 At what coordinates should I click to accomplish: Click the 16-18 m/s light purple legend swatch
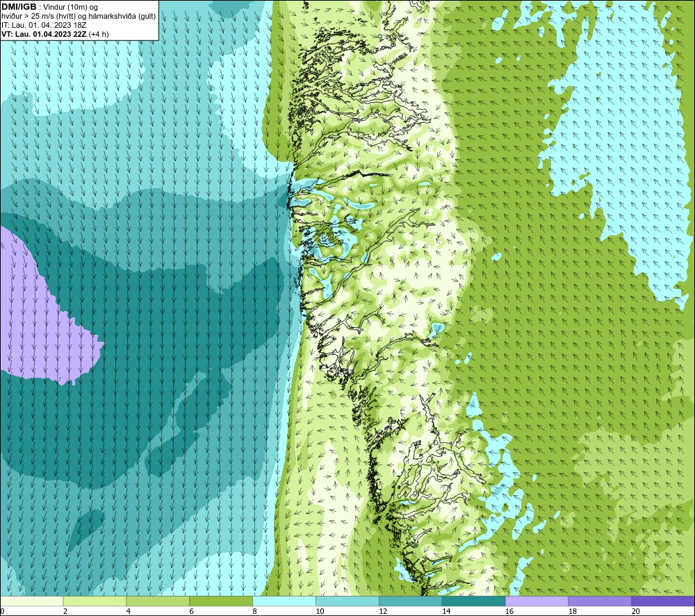(537, 601)
